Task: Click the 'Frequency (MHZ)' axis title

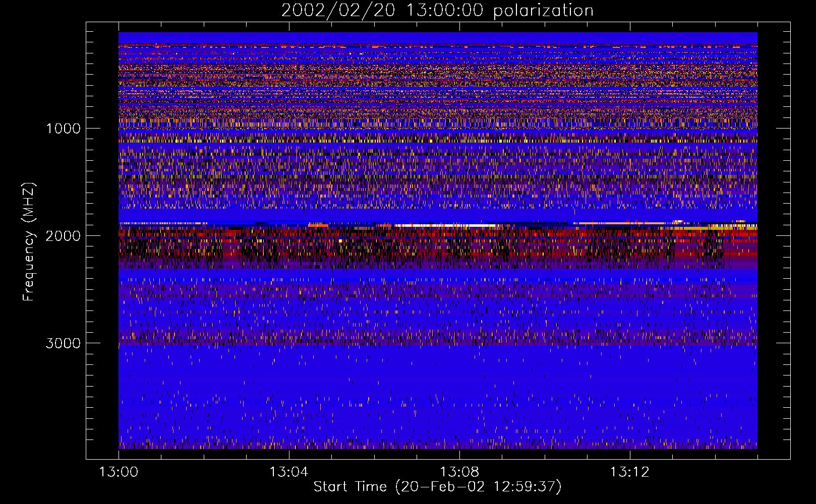Action: pyautogui.click(x=29, y=242)
